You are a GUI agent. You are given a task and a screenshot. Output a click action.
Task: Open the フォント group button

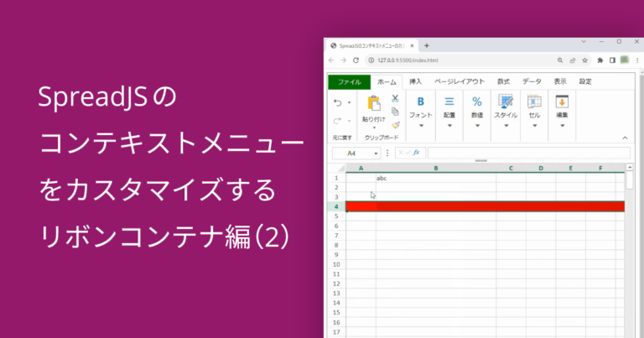click(421, 112)
